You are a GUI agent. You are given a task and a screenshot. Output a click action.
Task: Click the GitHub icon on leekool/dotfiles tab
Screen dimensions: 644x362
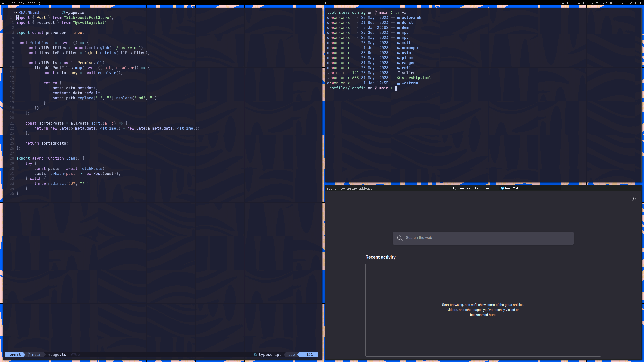coord(454,188)
